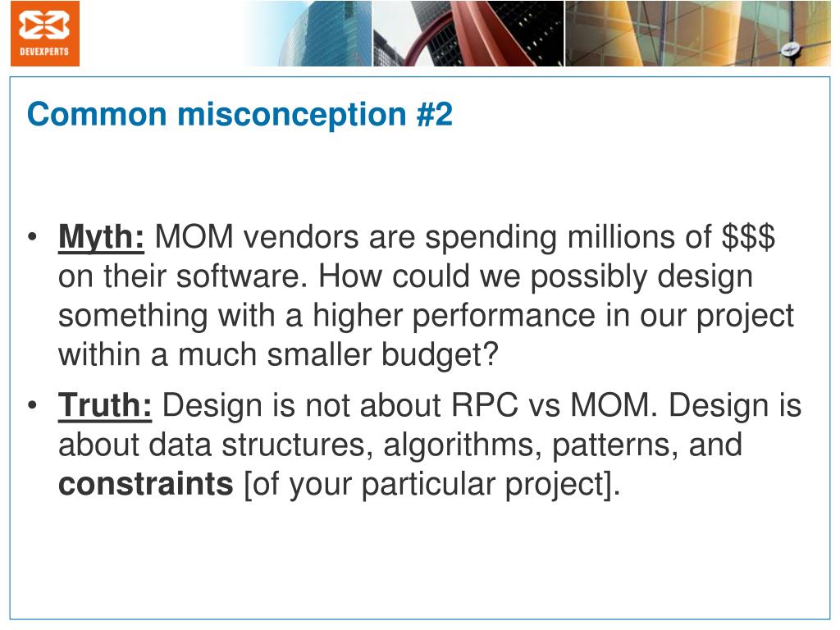Viewport: 840px width, 630px height.
Task: Click the first bullet point marker
Action: point(33,236)
